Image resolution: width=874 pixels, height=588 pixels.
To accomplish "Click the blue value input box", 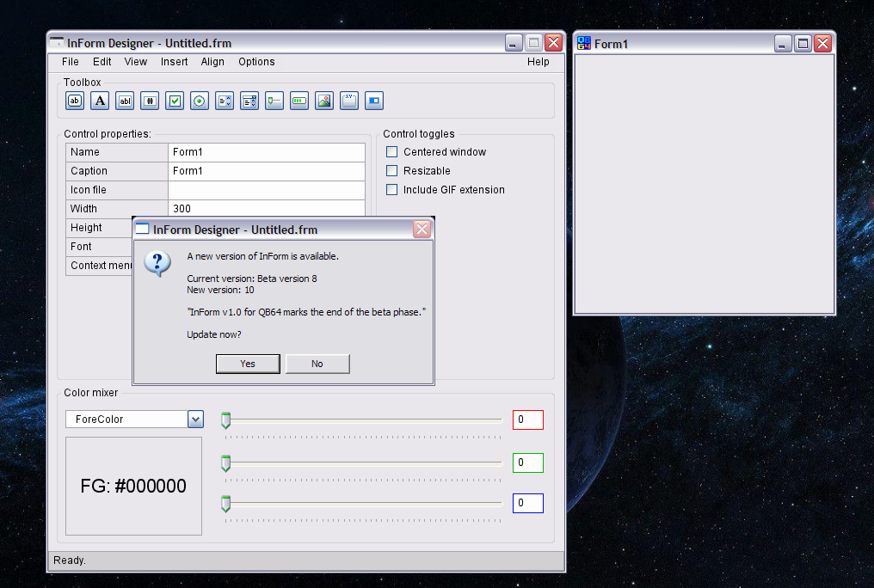I will coord(528,504).
